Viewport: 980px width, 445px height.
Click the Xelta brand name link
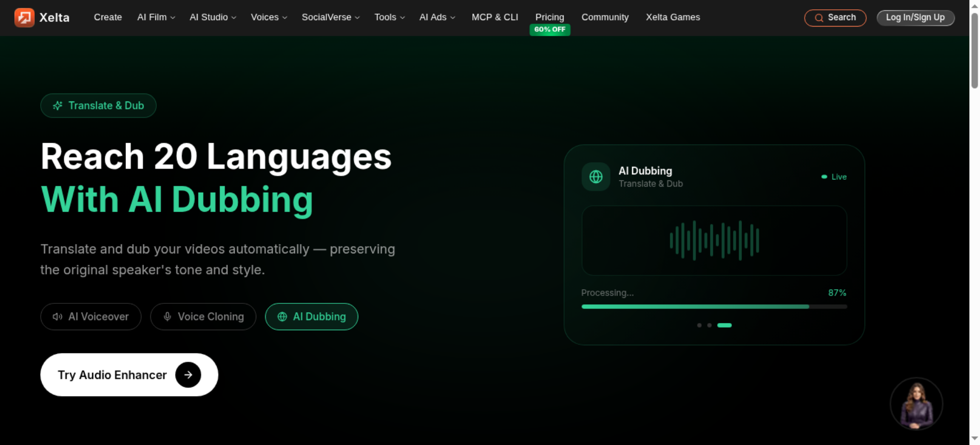click(54, 18)
